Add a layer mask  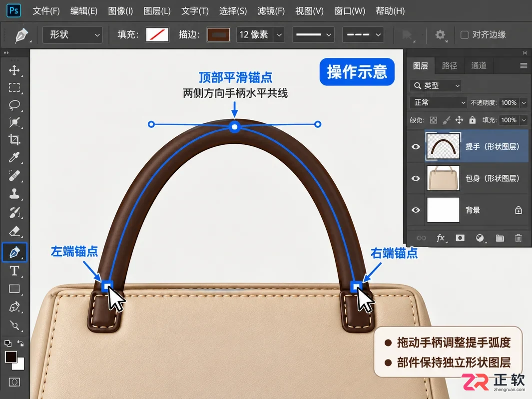click(x=460, y=238)
